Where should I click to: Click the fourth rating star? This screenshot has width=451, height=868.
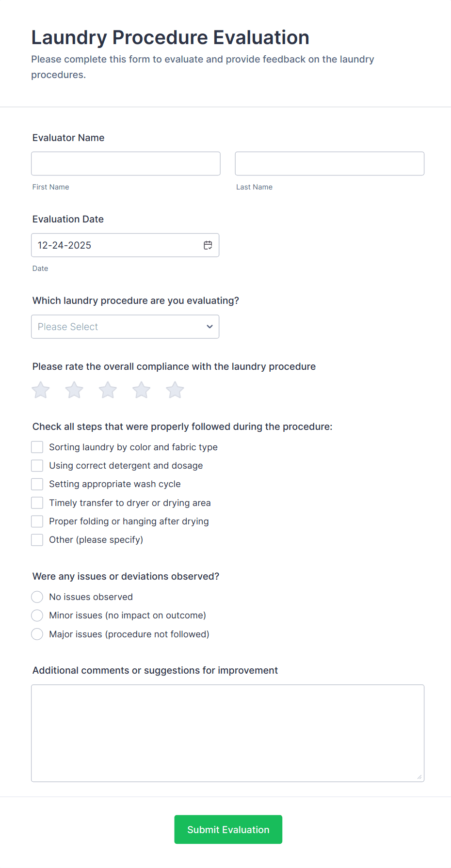(142, 390)
